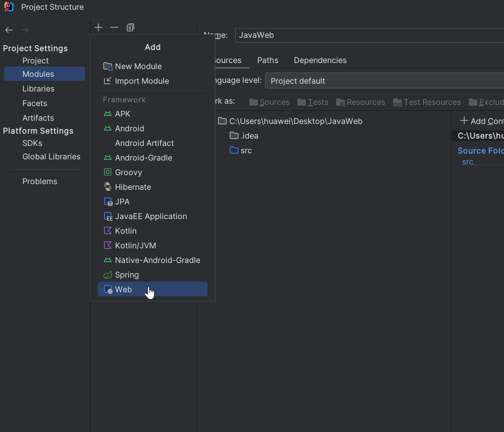The height and width of the screenshot is (432, 504).
Task: Click the Hibernate framework icon
Action: [108, 187]
